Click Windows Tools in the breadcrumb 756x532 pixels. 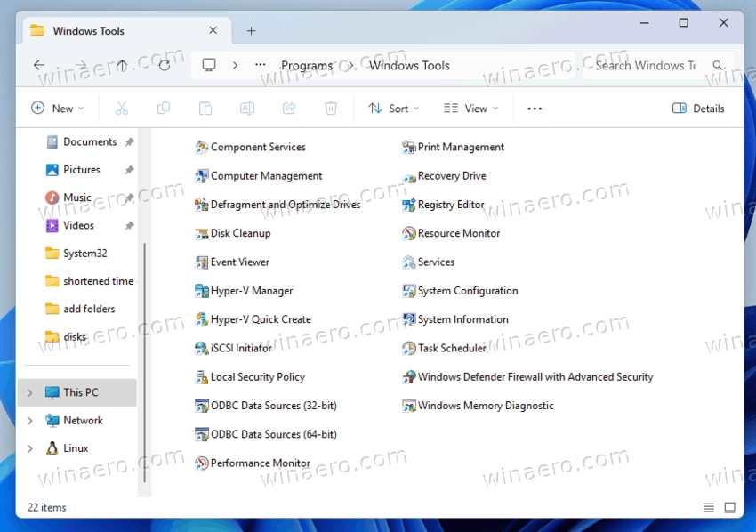coord(409,65)
